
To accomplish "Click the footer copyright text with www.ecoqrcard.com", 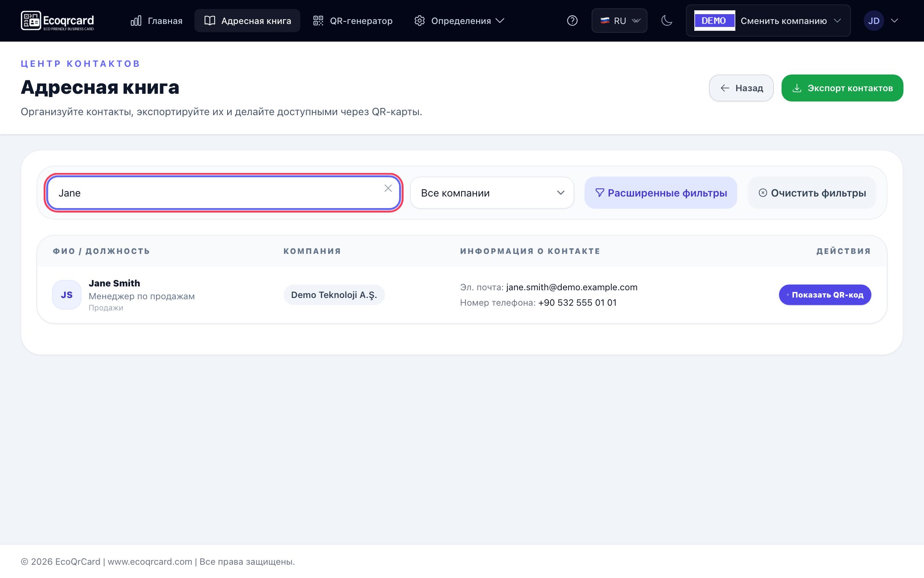I will (158, 561).
